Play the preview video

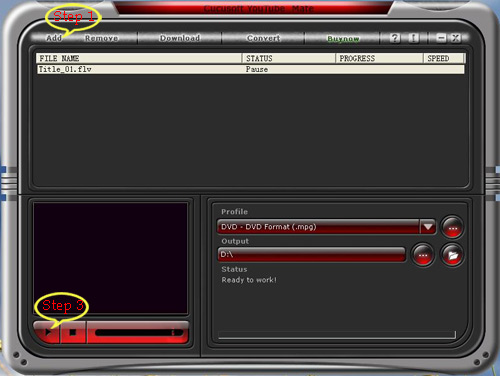point(47,332)
